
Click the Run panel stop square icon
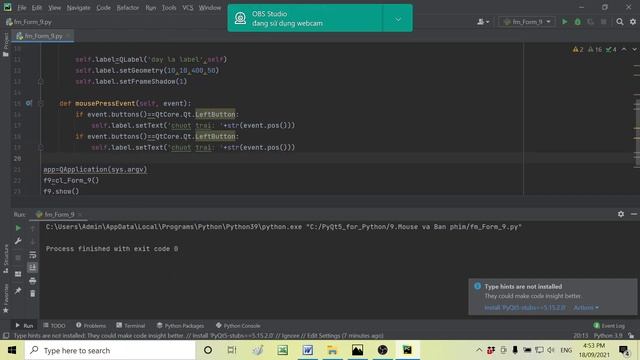18,258
